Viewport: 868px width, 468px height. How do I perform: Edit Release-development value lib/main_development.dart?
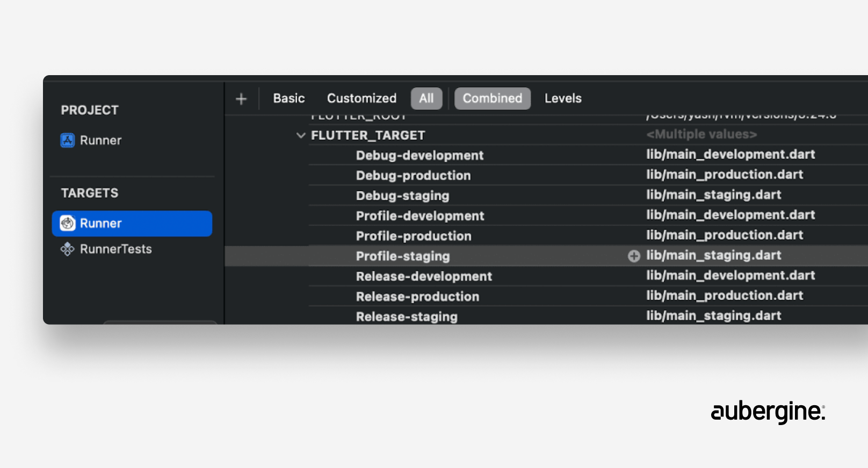click(x=730, y=275)
